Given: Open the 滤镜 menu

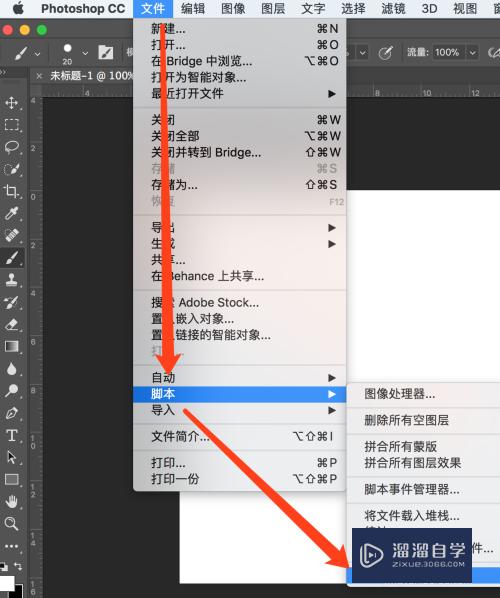Looking at the screenshot, I should coord(393,8).
